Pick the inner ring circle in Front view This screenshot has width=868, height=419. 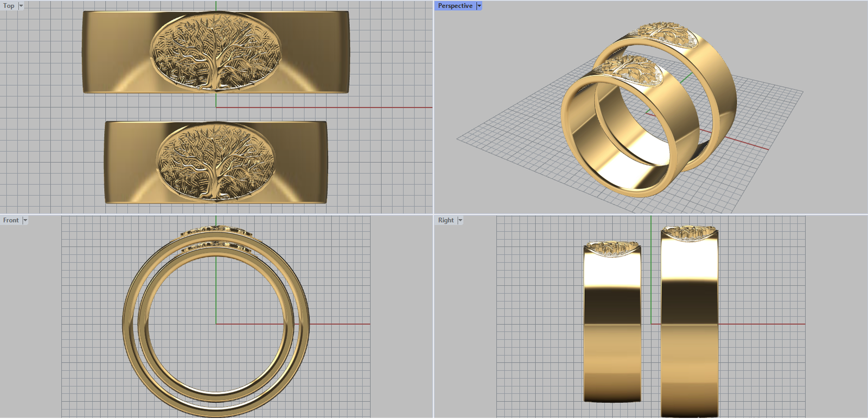143,325
